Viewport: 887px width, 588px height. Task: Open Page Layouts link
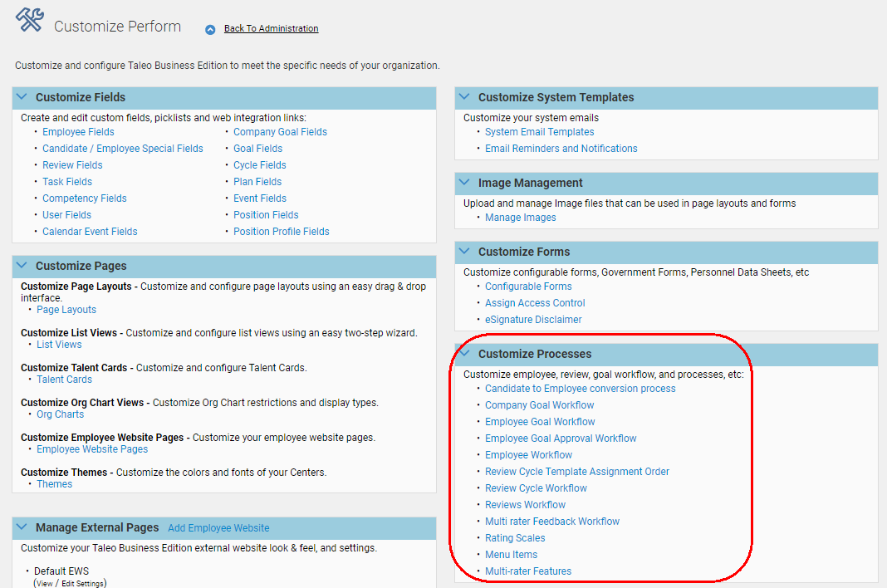coord(66,310)
